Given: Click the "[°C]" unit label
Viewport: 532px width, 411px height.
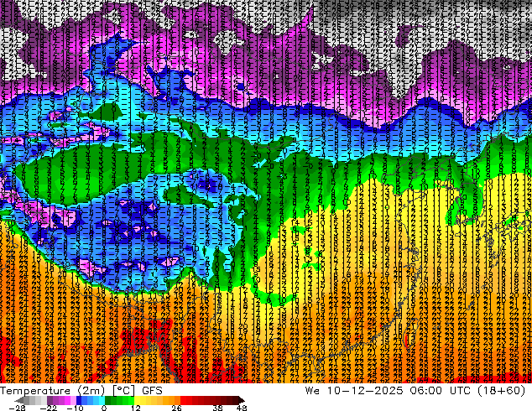Looking at the screenshot, I should [124, 391].
